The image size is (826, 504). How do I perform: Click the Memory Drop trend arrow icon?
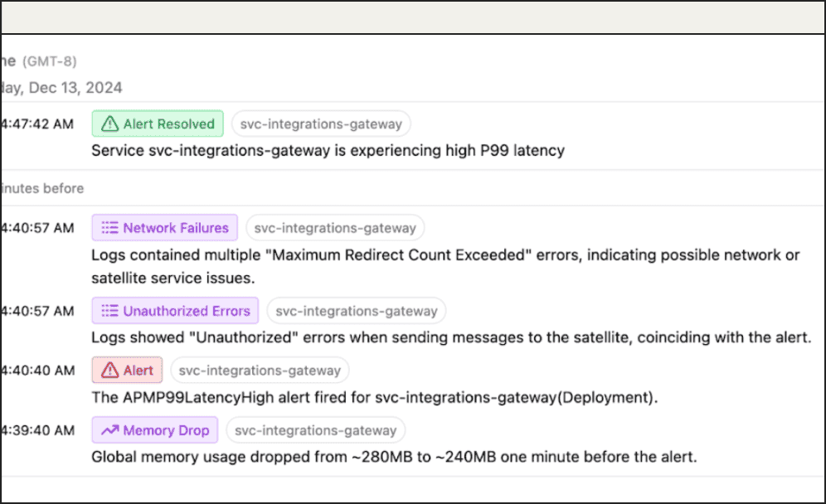point(109,430)
